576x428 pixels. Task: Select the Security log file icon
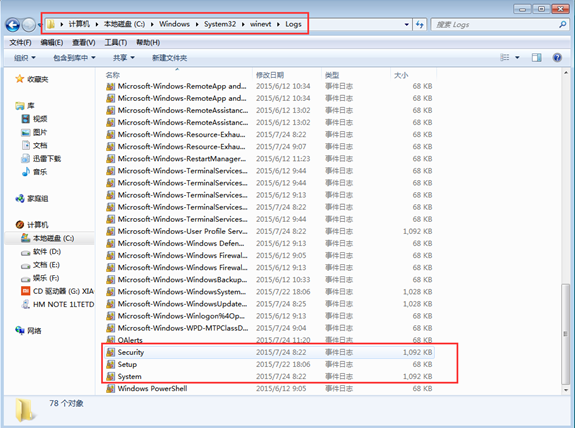110,352
